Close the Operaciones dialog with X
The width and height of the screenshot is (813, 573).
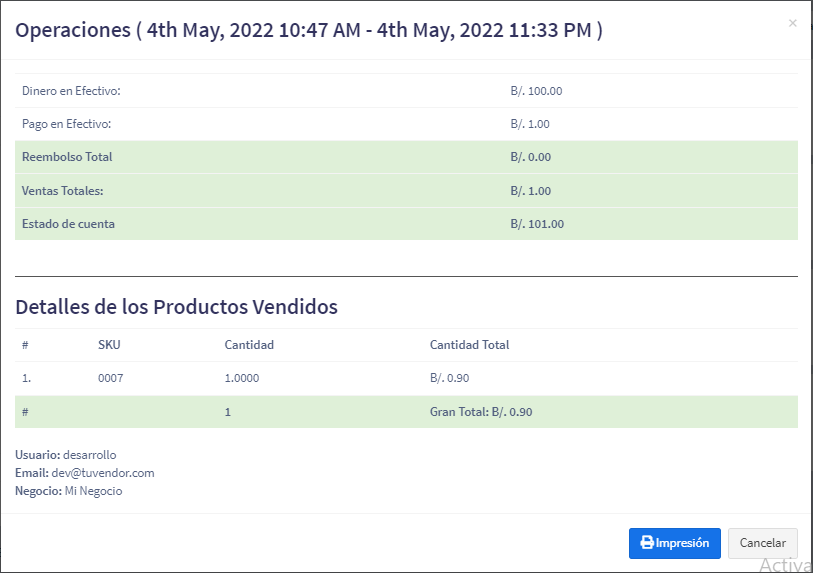pos(792,23)
